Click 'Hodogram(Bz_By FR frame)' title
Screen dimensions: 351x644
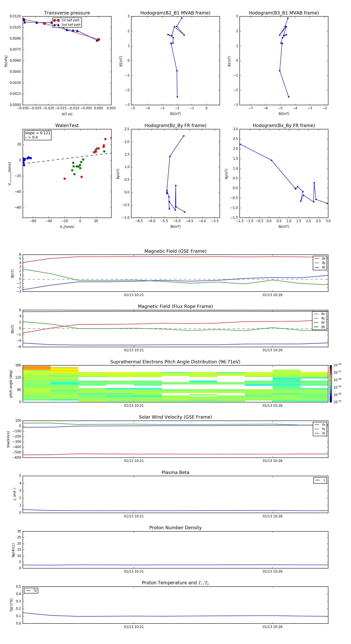click(175, 125)
